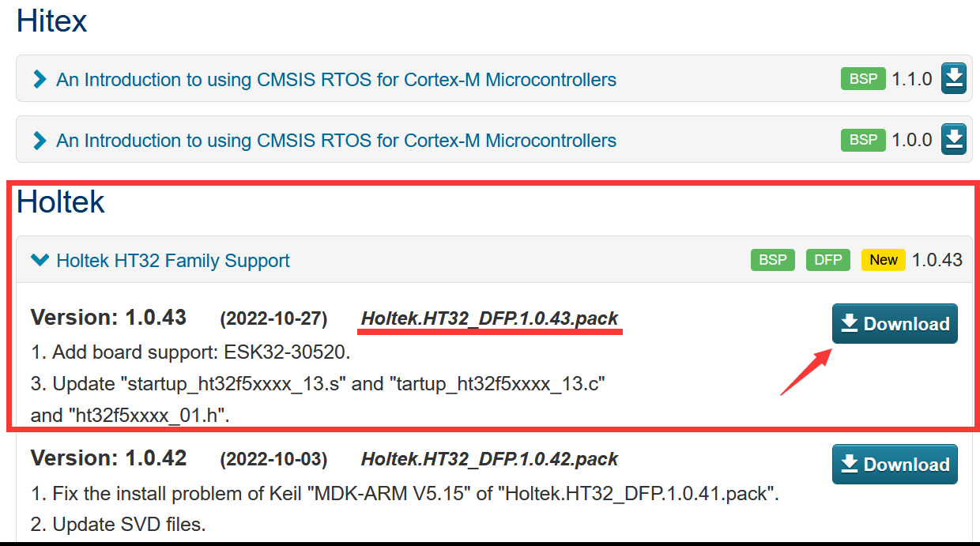Download Holtek HT32 DFP version 1.0.43
Screen dimensions: 980x546
click(895, 324)
